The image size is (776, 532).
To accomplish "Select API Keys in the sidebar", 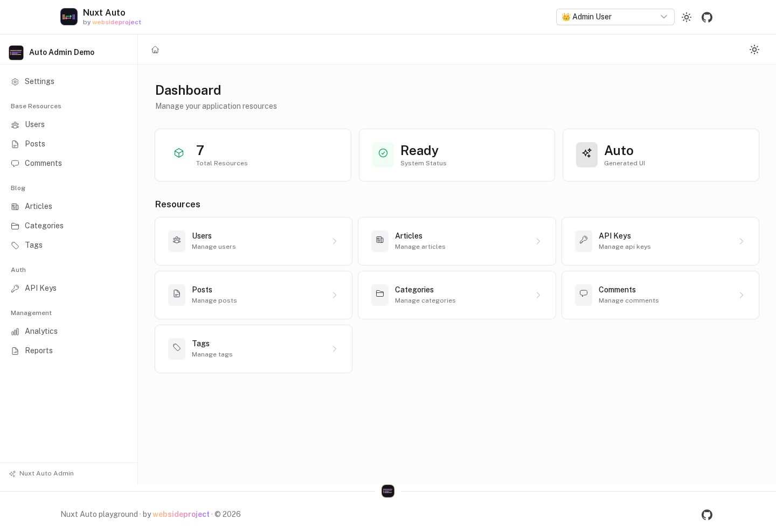I will click(68, 288).
